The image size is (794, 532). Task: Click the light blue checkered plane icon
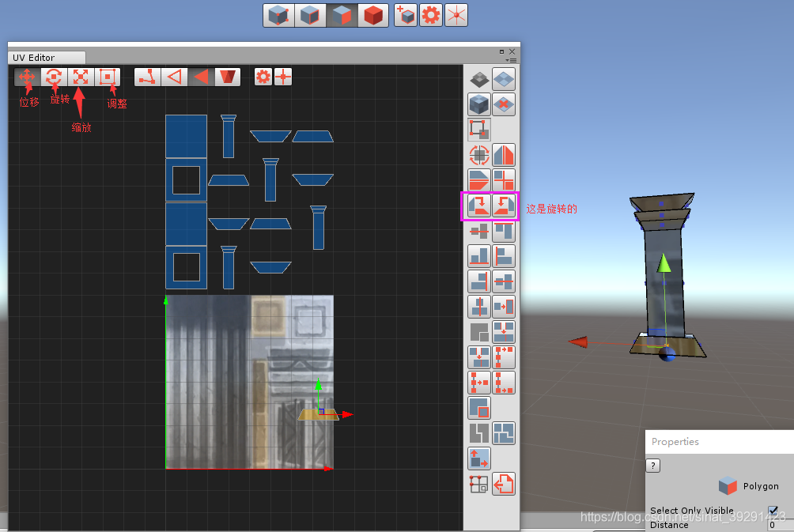point(504,79)
